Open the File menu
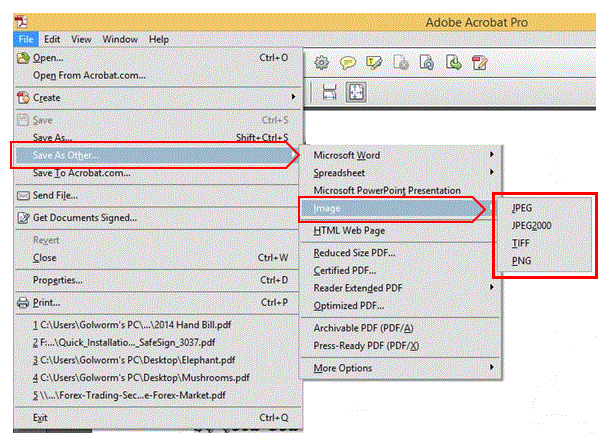 tap(26, 39)
